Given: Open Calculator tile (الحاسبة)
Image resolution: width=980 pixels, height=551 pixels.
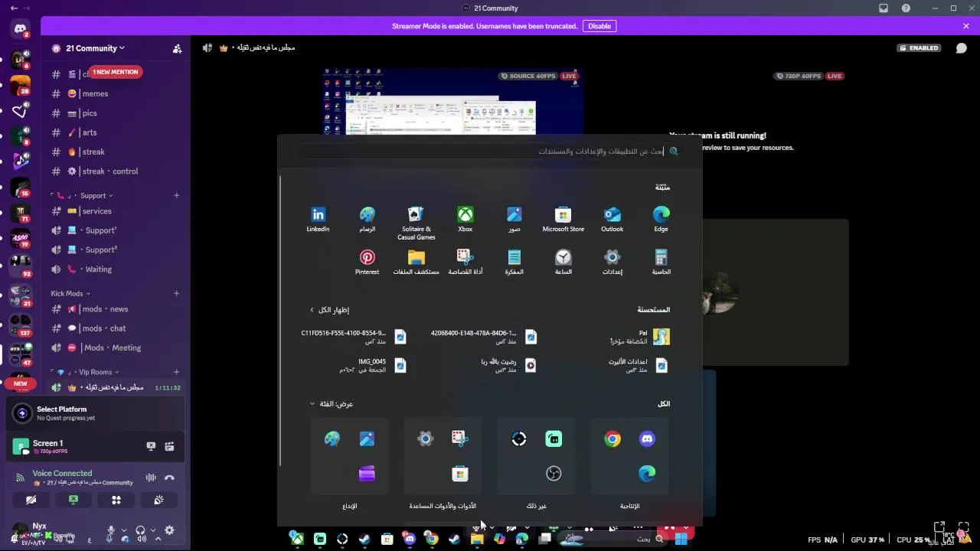Looking at the screenshot, I should [661, 262].
